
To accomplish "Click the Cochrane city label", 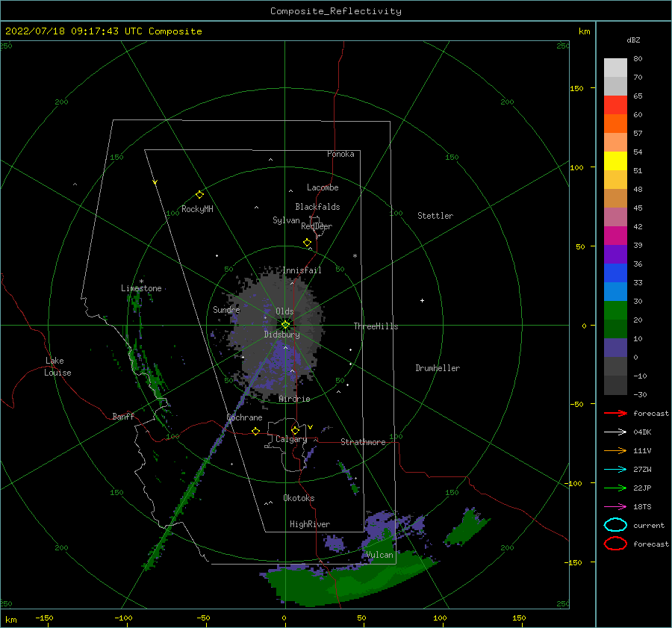I will click(244, 417).
